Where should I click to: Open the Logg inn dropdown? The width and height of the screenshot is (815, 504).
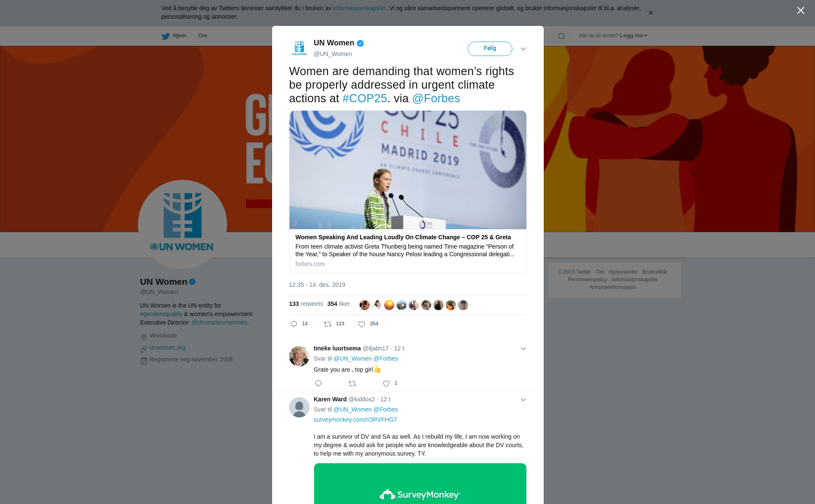click(x=633, y=36)
